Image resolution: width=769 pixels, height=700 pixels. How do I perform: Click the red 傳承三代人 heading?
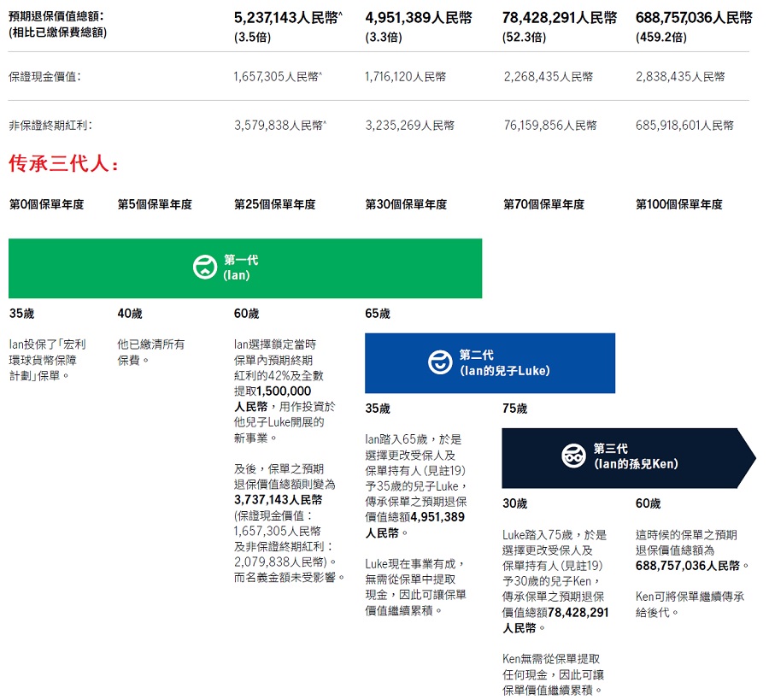(63, 164)
